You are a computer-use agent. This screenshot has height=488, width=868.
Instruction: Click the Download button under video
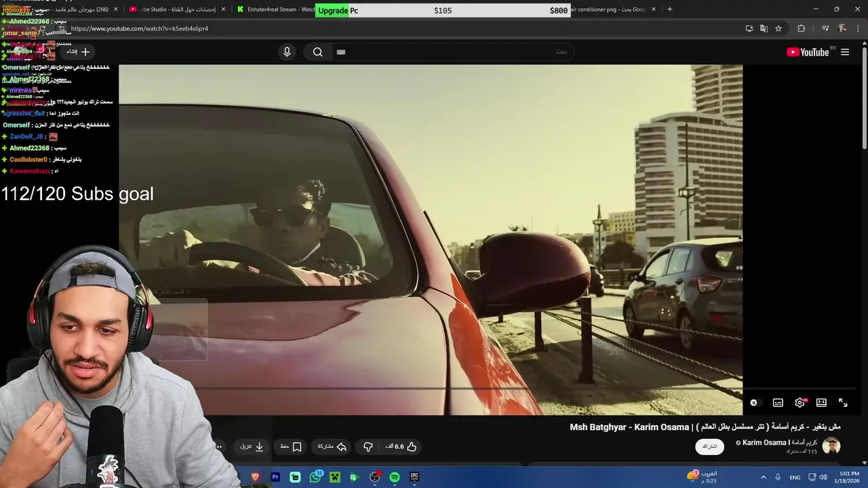[x=252, y=447]
